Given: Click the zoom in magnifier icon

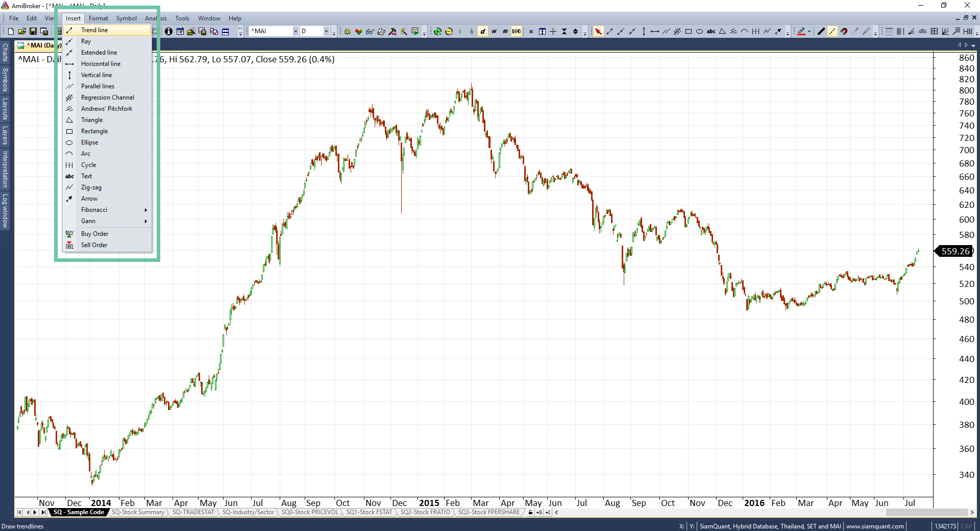Looking at the screenshot, I should coord(438,32).
